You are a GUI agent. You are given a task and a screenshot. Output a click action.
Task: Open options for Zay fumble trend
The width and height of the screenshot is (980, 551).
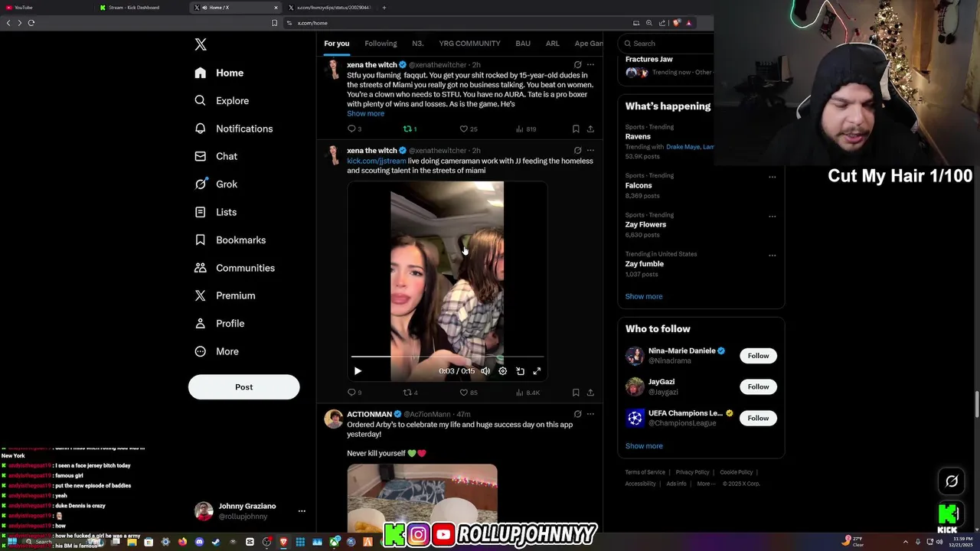[772, 256]
